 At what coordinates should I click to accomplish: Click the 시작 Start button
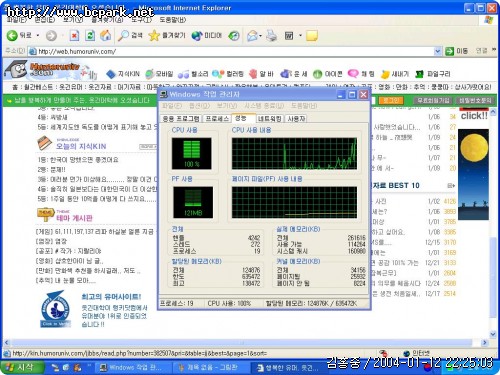(22, 368)
